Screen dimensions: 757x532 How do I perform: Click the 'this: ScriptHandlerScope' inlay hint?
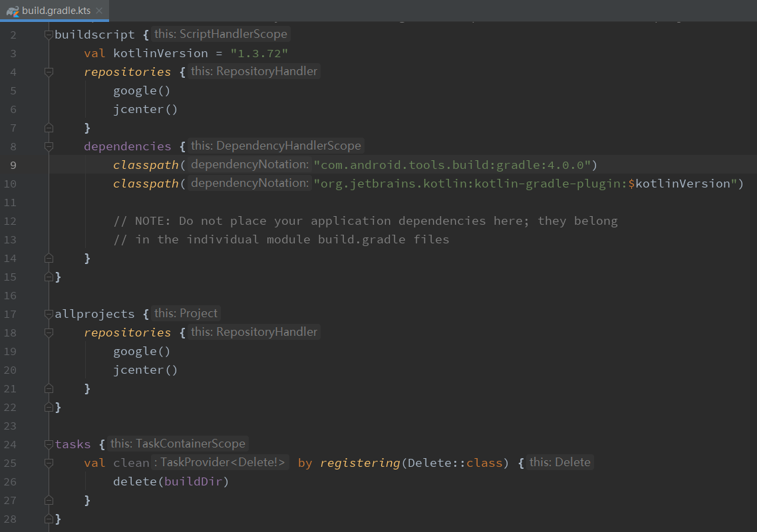(x=221, y=34)
